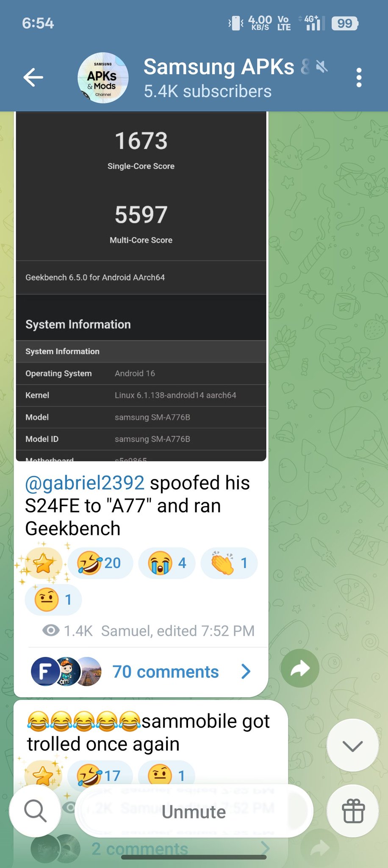Toggle the clapping hands reaction

pyautogui.click(x=229, y=563)
